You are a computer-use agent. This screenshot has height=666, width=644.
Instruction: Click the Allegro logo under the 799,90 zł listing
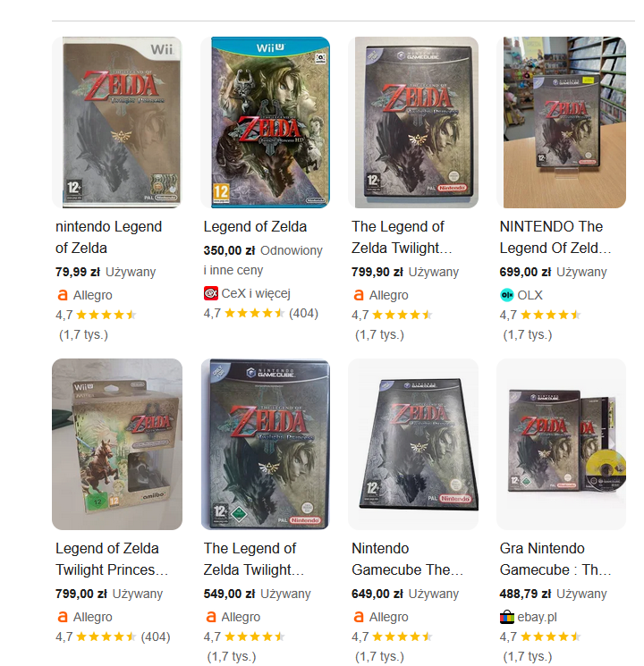pyautogui.click(x=359, y=295)
